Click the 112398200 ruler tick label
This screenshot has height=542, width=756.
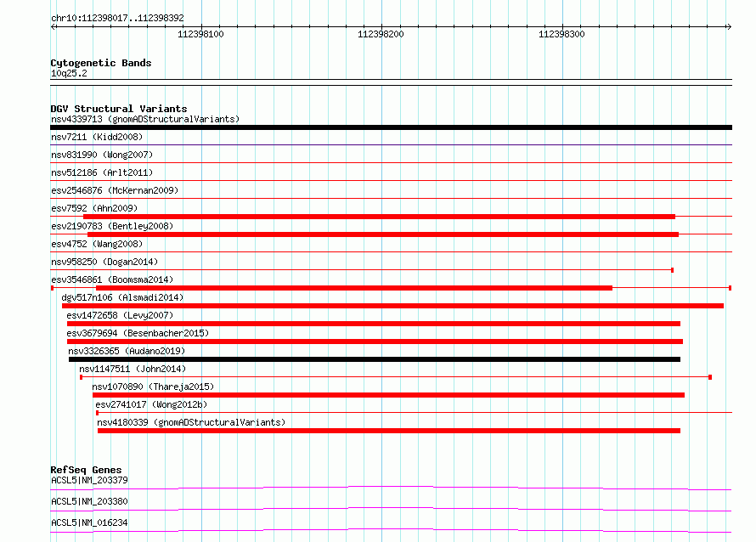click(381, 34)
